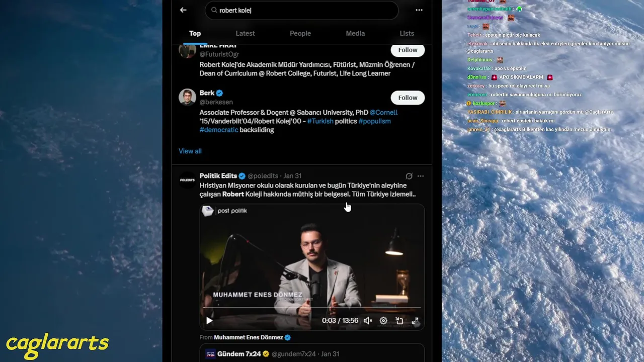This screenshot has height=362, width=644.
Task: Click the Muhammet Enes Dönmez video frame
Action: pyautogui.click(x=312, y=266)
